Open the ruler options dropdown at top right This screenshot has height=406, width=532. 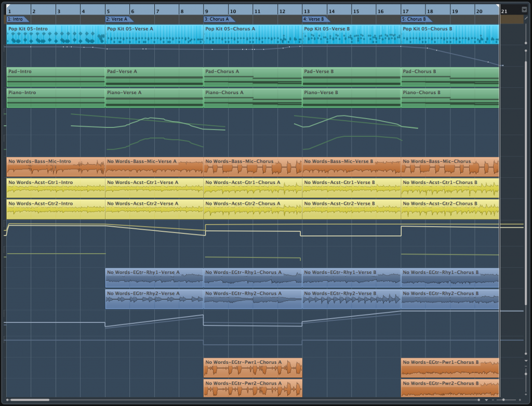[x=524, y=9]
